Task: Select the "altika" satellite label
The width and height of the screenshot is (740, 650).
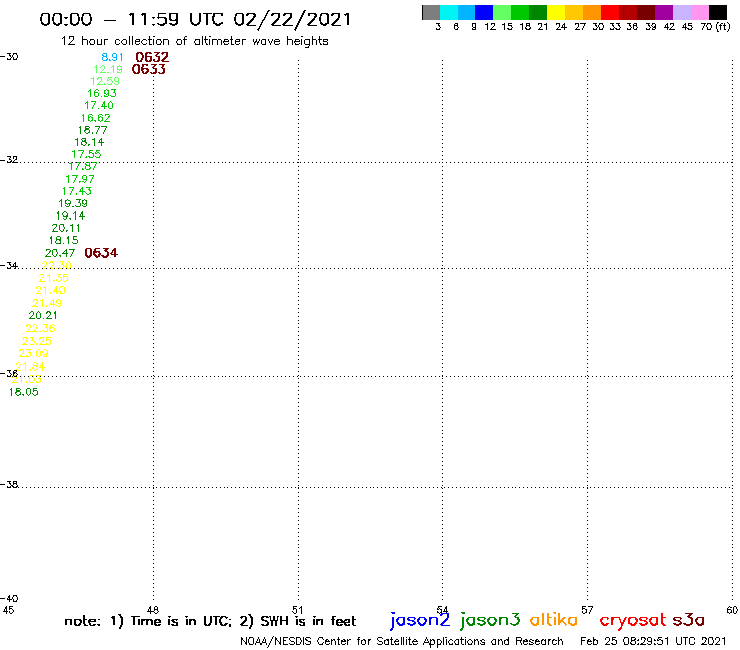Action: [x=553, y=619]
